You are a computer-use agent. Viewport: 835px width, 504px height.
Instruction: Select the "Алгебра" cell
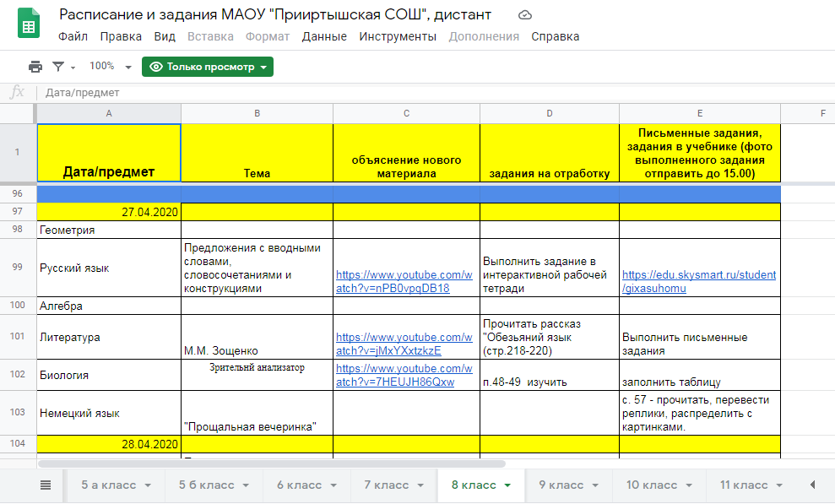pyautogui.click(x=109, y=306)
